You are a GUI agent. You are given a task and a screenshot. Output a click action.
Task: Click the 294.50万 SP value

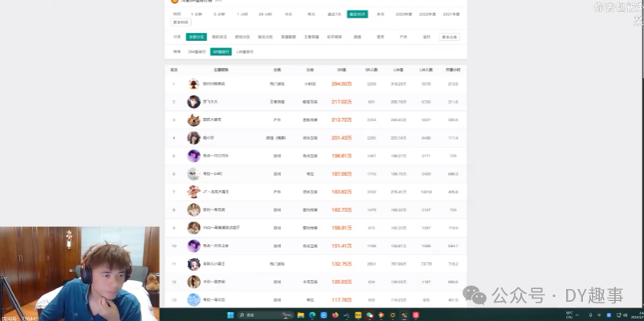coord(342,83)
